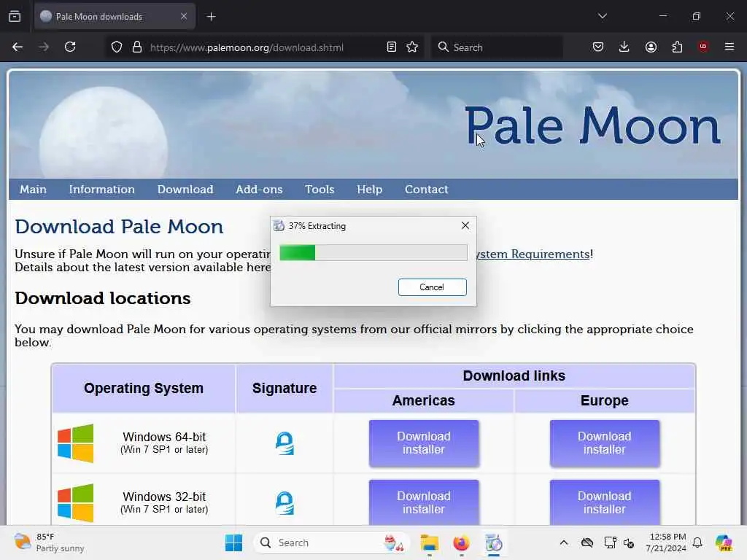Follow the System Requirements link
The width and height of the screenshot is (747, 560).
(x=533, y=254)
